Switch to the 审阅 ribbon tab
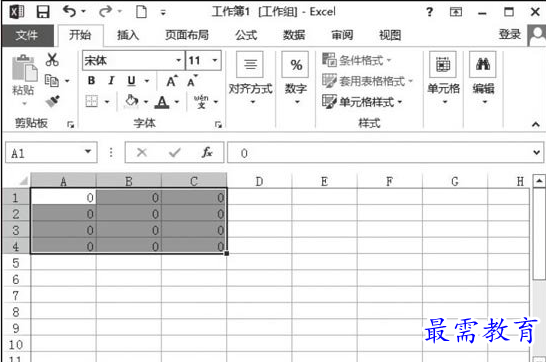This screenshot has width=546, height=362. click(342, 35)
